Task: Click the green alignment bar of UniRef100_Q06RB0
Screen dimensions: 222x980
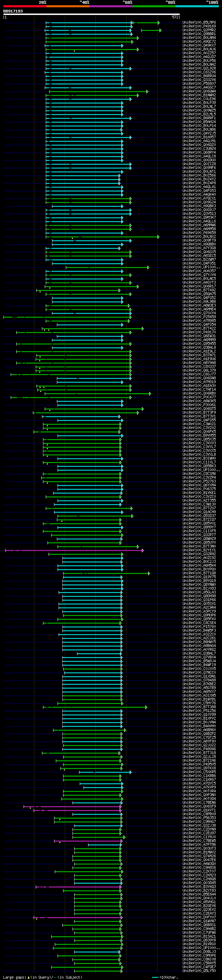Action: point(97,394)
